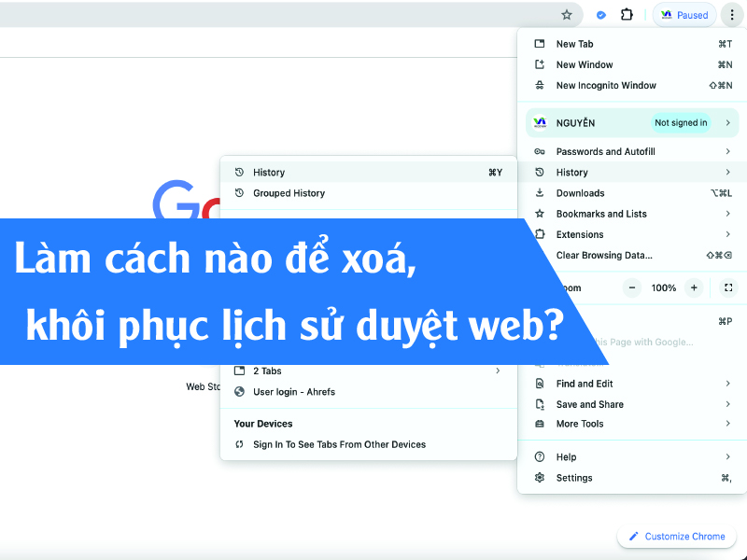Expand the Find and Edit chevron
This screenshot has height=560, width=747.
click(728, 384)
